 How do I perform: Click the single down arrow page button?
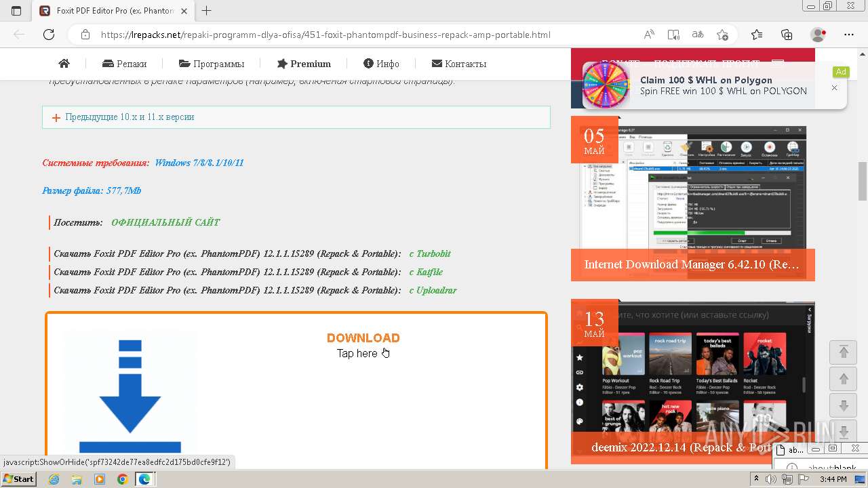pos(844,405)
